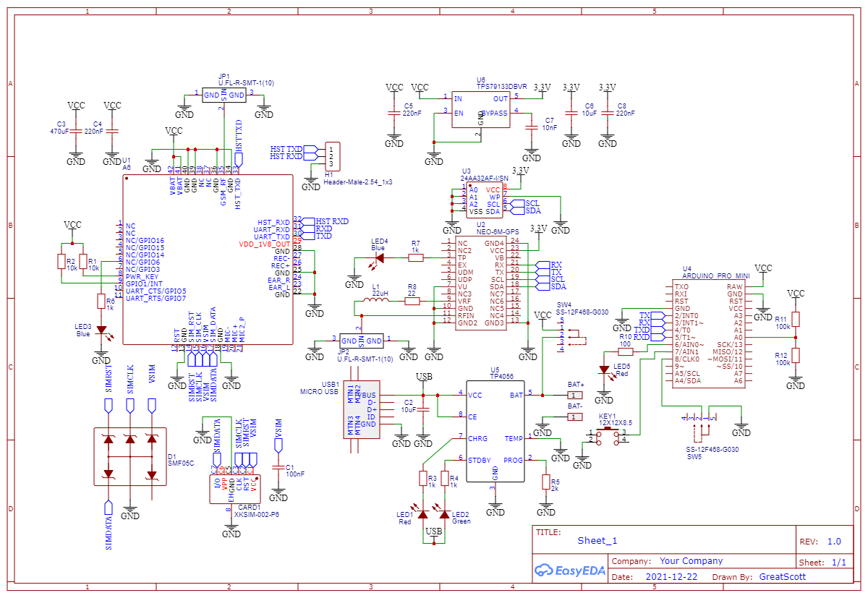Click the Sheet_1 title text
This screenshot has width=868, height=598.
pos(600,541)
